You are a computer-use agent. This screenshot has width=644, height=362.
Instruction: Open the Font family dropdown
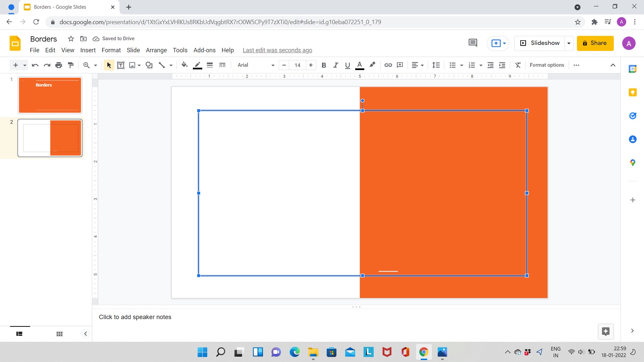(273, 65)
